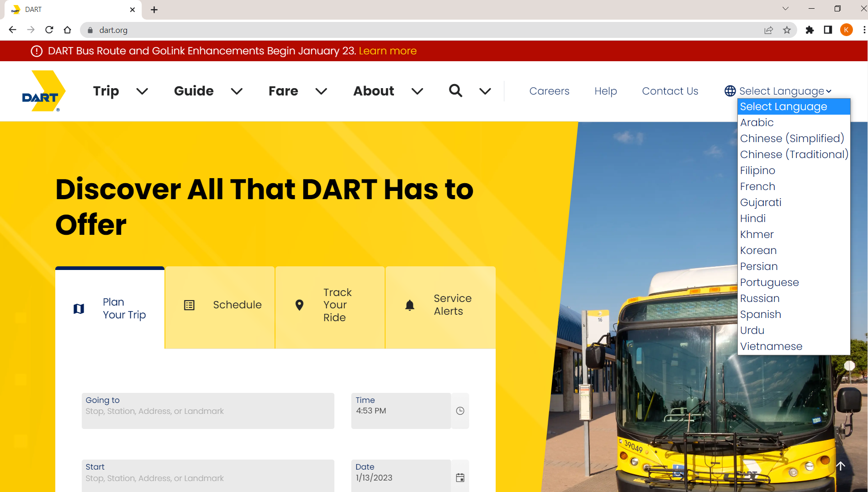This screenshot has height=492, width=868.
Task: Click the clock icon beside Time field
Action: click(x=460, y=411)
